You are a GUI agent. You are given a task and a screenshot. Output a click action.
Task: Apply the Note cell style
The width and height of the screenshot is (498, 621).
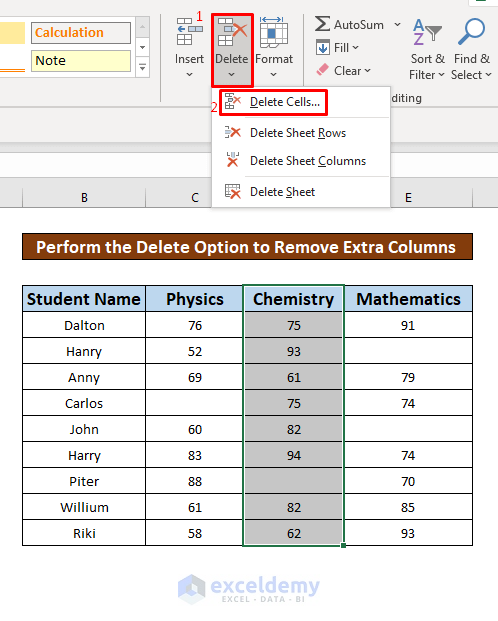81,61
